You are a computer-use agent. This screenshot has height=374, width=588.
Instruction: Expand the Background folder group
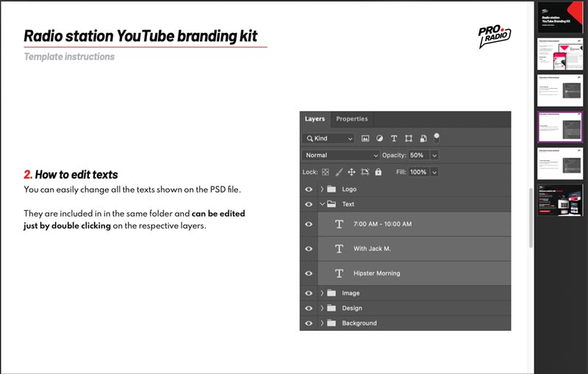pos(322,323)
